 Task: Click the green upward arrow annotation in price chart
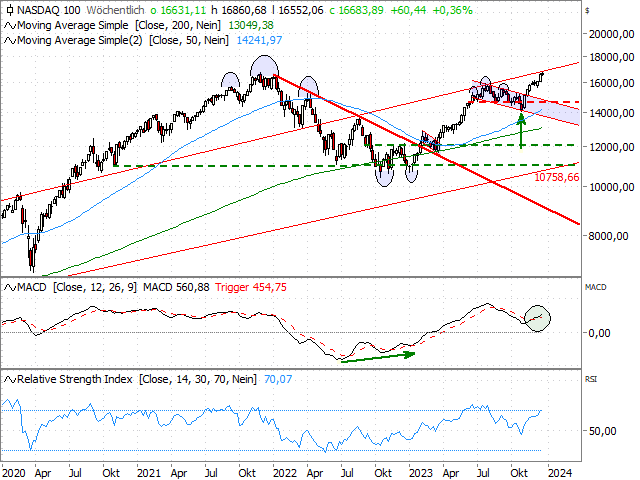click(x=521, y=131)
